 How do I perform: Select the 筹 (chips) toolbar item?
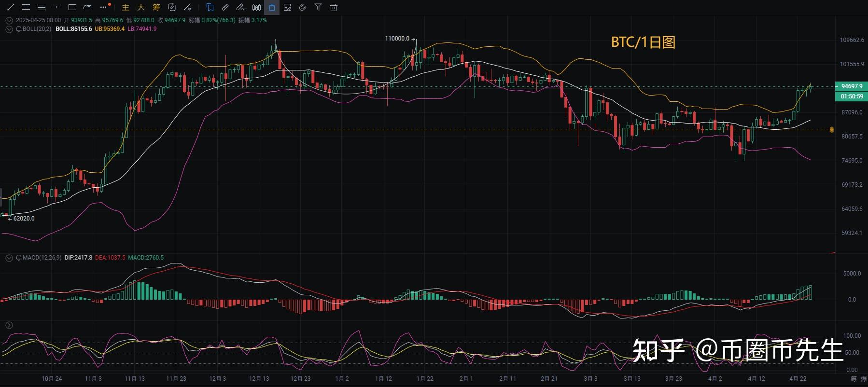click(x=156, y=7)
